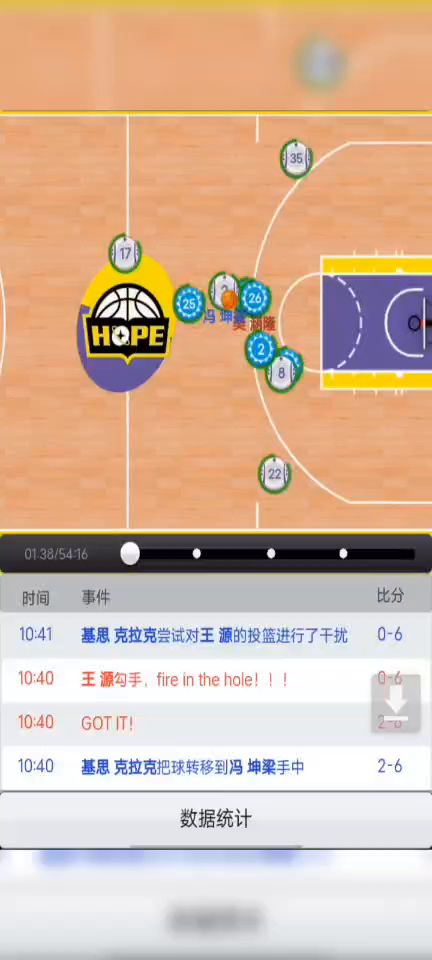
Task: Click player name 冯 坤梁 in pass event
Action: (x=253, y=767)
